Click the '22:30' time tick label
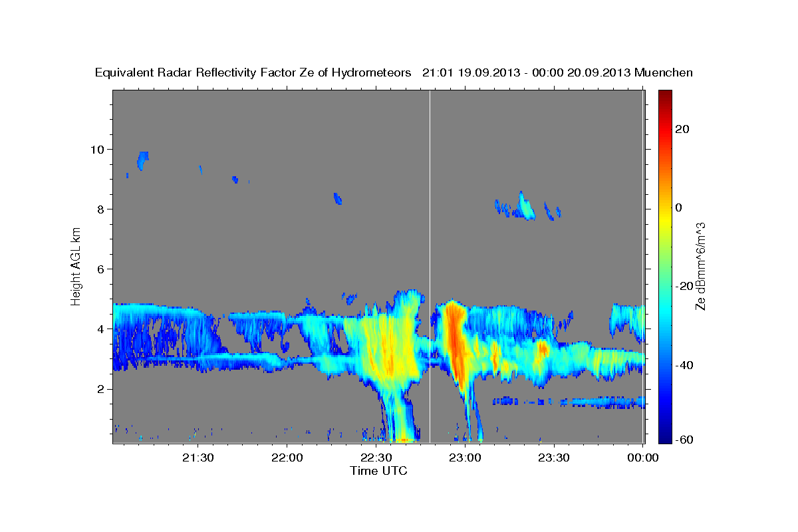This screenshot has height=532, width=798. tap(376, 458)
